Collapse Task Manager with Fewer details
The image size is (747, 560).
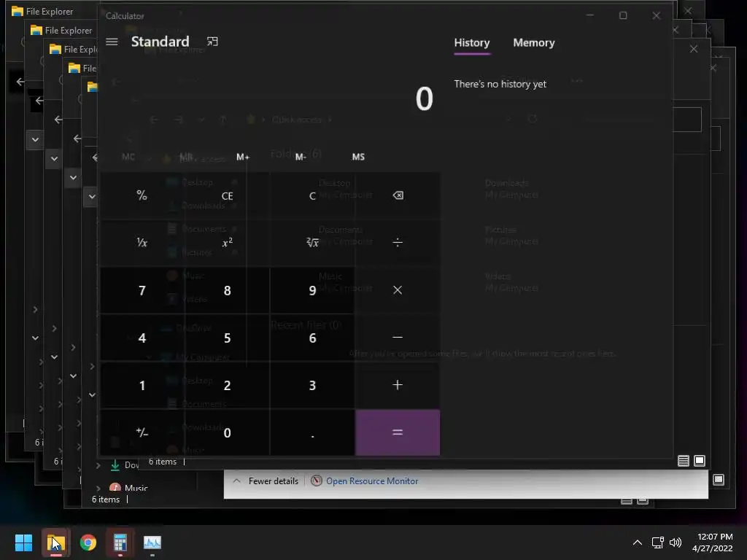tap(266, 481)
